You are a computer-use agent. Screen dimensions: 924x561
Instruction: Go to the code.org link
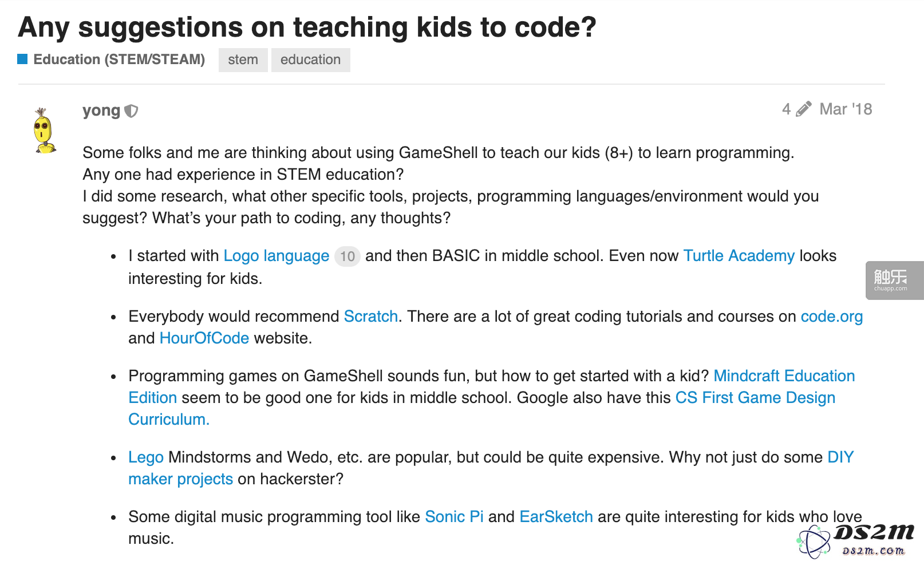(831, 317)
